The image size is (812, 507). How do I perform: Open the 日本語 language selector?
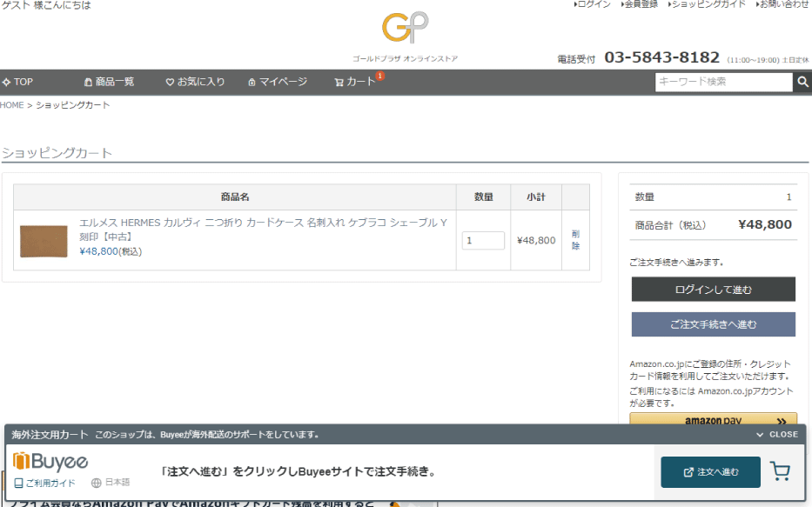coord(111,483)
